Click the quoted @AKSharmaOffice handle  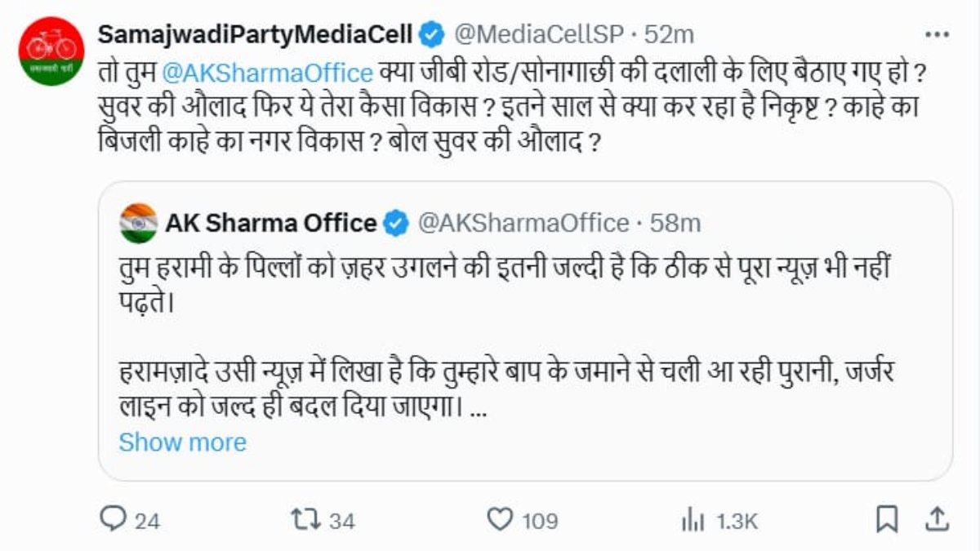click(523, 223)
